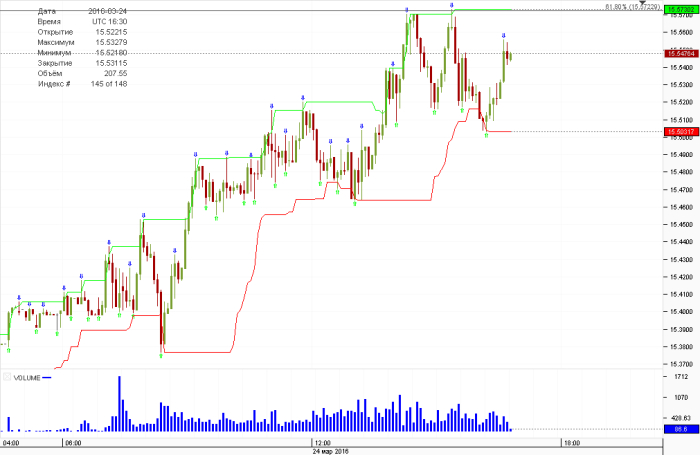Click the 15.3900 price axis label
700x455 pixels.
pyautogui.click(x=681, y=330)
